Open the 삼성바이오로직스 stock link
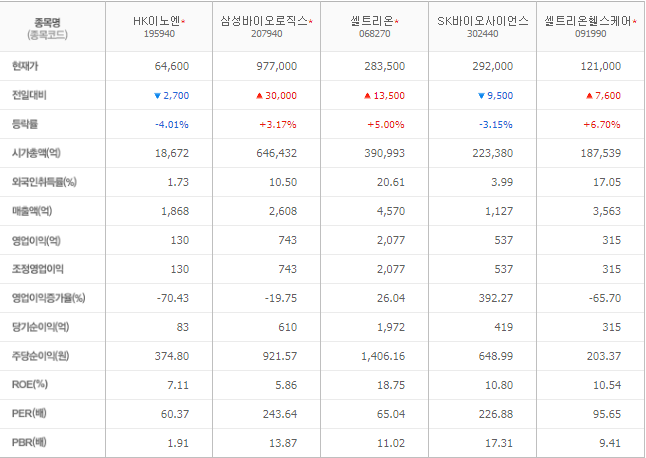Image resolution: width=646 pixels, height=458 pixels. [264, 21]
